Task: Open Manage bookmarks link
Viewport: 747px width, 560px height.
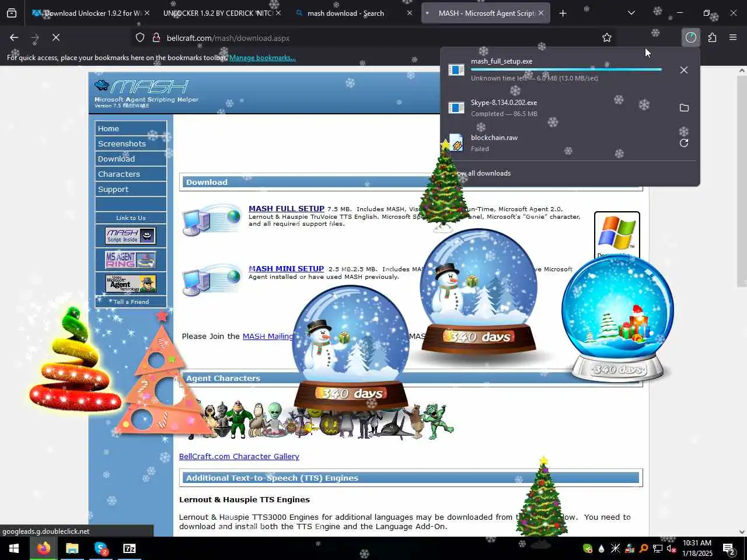Action: click(x=262, y=58)
